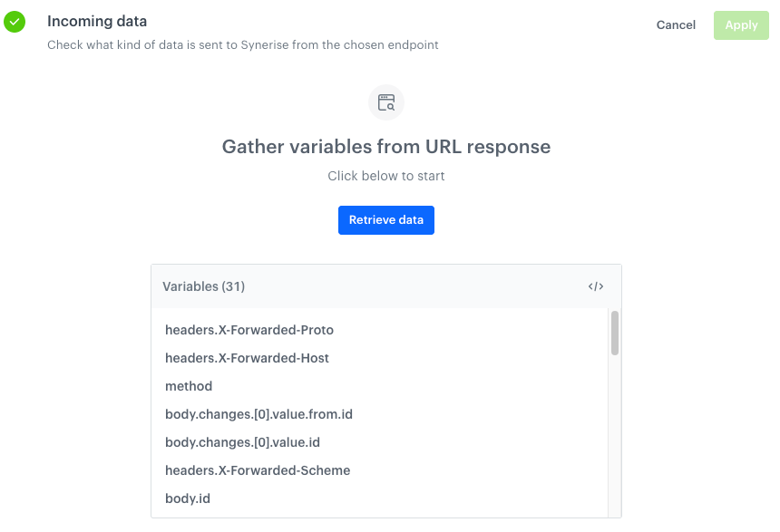Toggle the raw code view icon

tap(596, 286)
